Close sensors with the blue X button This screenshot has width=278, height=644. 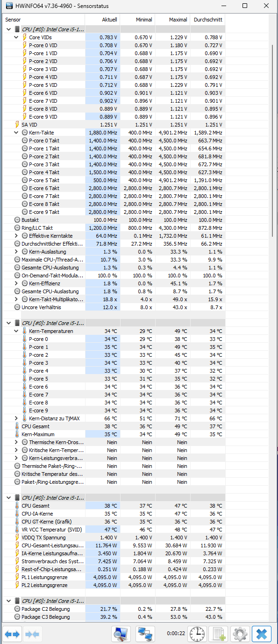click(x=262, y=634)
